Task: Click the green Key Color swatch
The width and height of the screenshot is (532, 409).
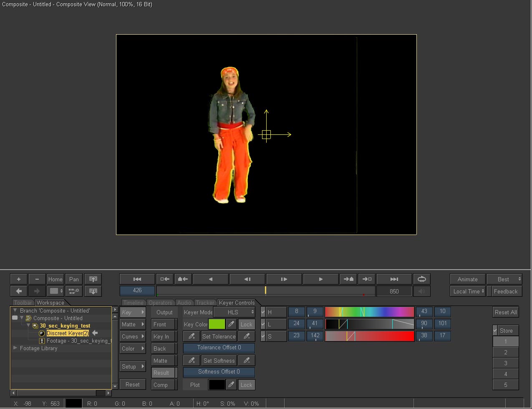Action: coord(217,324)
